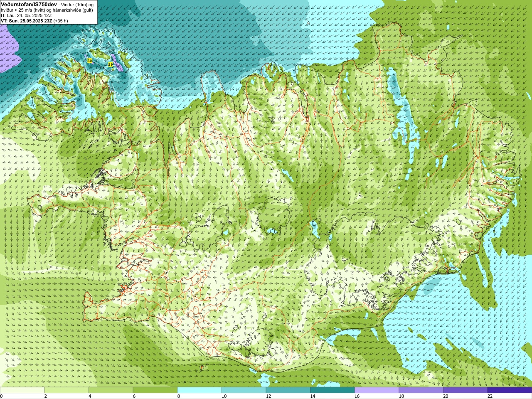Screen dimensions: 532x399
Task: Click the 'Vindur (10m) og' header text
Action: click(77, 5)
